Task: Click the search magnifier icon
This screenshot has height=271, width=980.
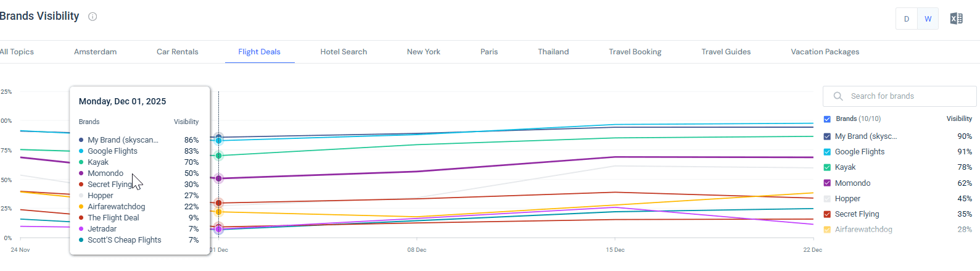Action: 838,96
